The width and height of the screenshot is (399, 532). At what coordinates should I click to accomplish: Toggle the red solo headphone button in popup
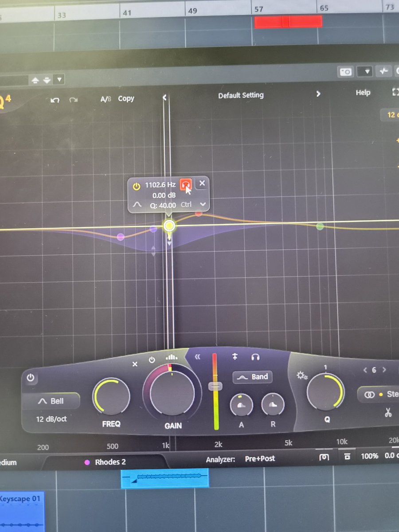(x=186, y=184)
